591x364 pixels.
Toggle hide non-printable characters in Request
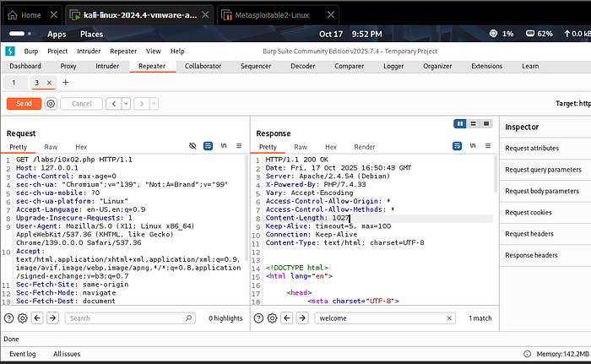pyautogui.click(x=192, y=146)
